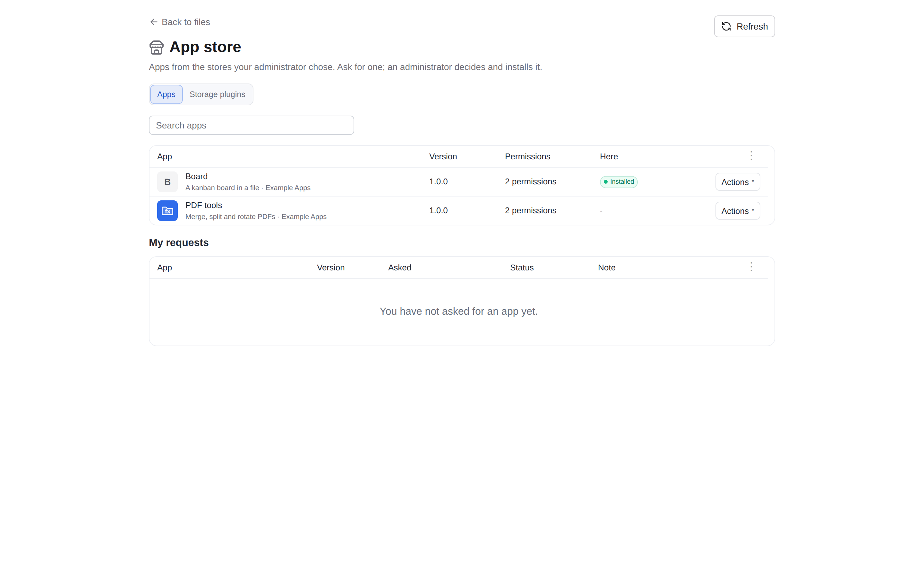Screen dimensions: 924x578
Task: Open My requests table column options
Action: (x=751, y=267)
